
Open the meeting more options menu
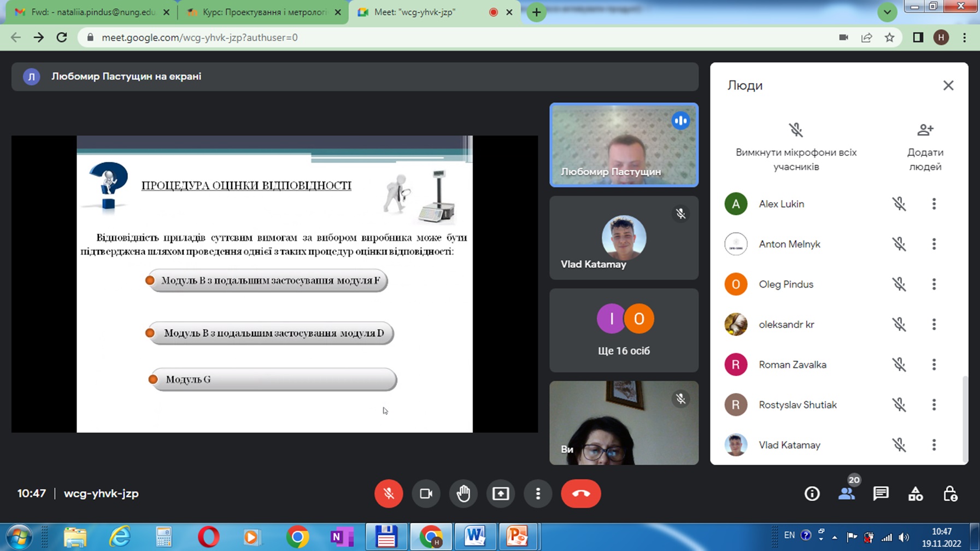(538, 494)
